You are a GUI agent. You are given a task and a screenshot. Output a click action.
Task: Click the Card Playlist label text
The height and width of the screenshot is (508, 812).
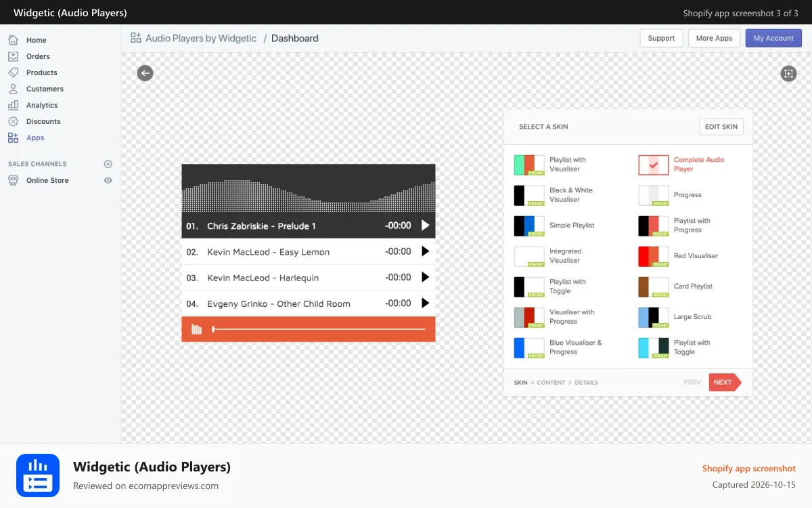click(693, 287)
